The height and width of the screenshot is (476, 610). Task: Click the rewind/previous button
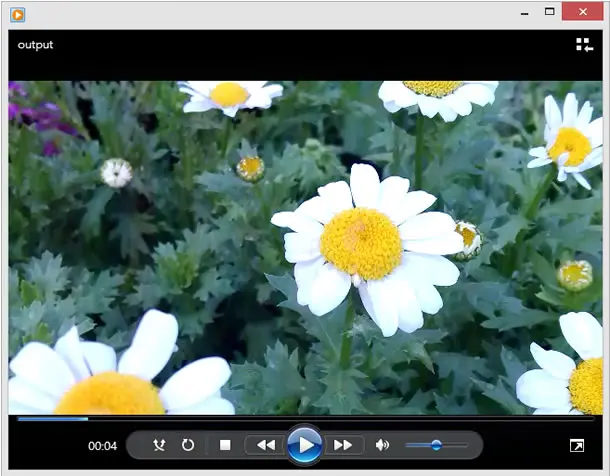(266, 445)
